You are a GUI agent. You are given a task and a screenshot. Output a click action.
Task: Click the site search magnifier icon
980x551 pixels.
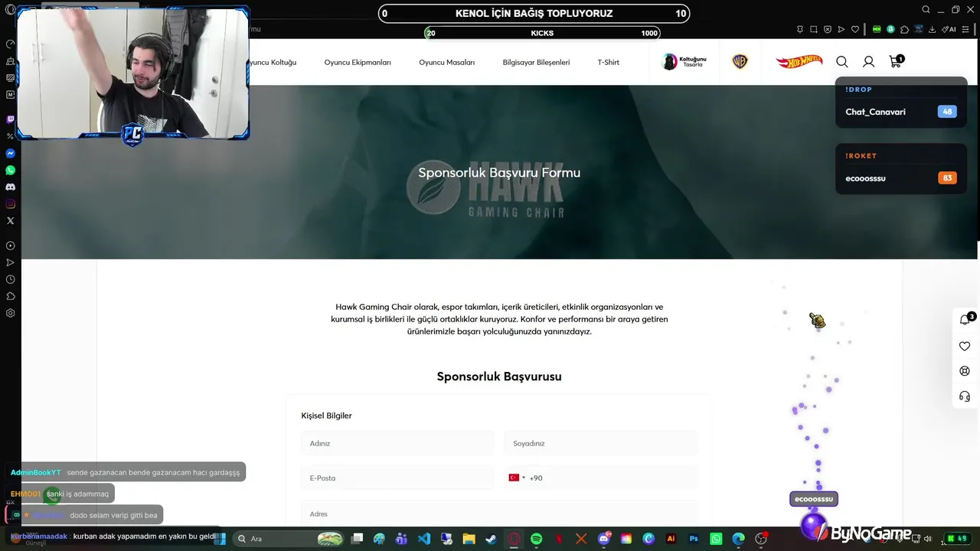[x=842, y=62]
